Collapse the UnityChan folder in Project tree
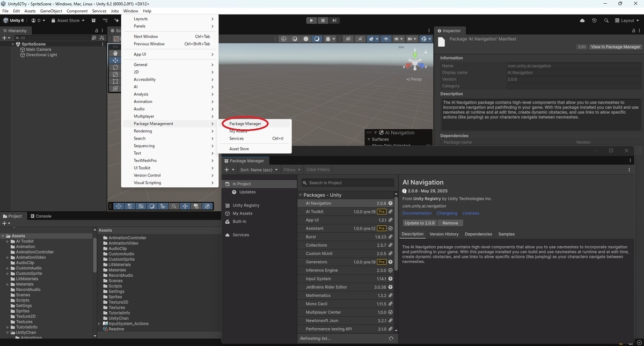The image size is (644, 346). click(x=8, y=333)
